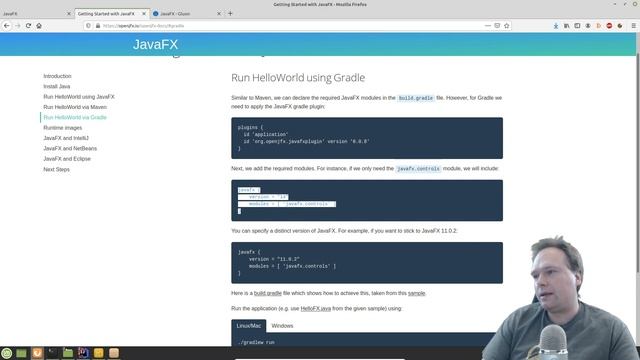Viewport: 640px width, 360px height.
Task: Go to JavaFX and Eclipse
Action: click(x=67, y=159)
